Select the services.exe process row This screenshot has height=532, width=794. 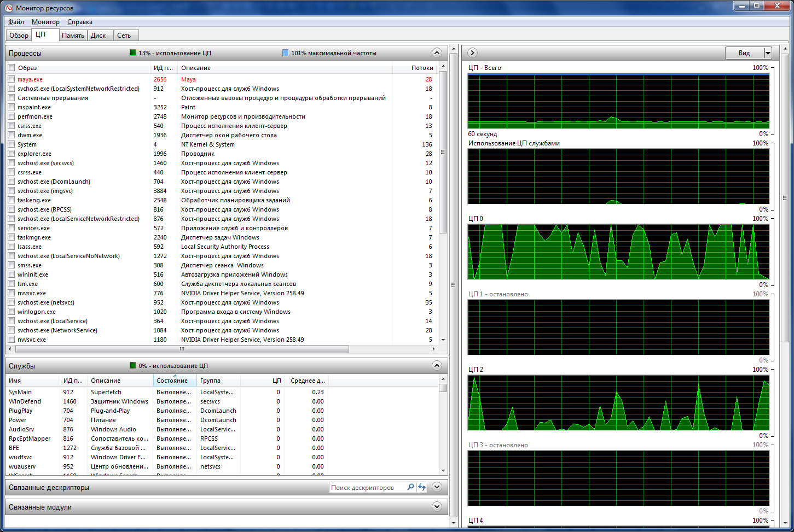(x=222, y=228)
